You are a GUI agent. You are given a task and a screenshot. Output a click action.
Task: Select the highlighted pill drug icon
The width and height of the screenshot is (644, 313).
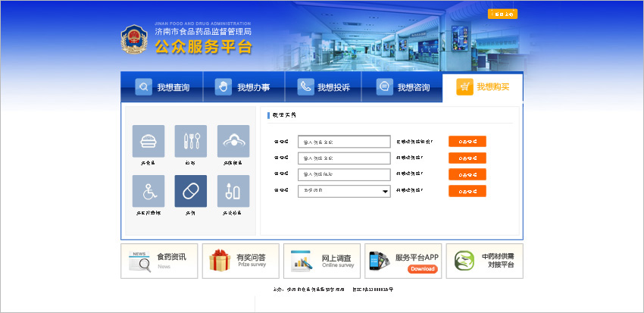[x=190, y=191]
